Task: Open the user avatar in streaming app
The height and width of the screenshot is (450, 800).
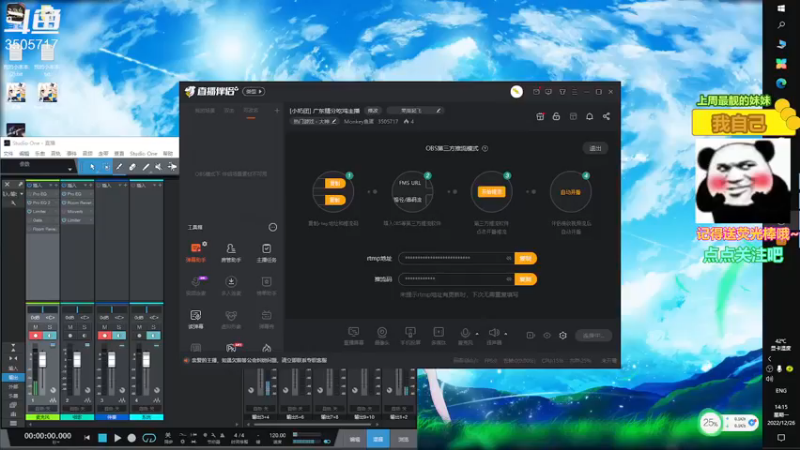Action: (x=516, y=91)
